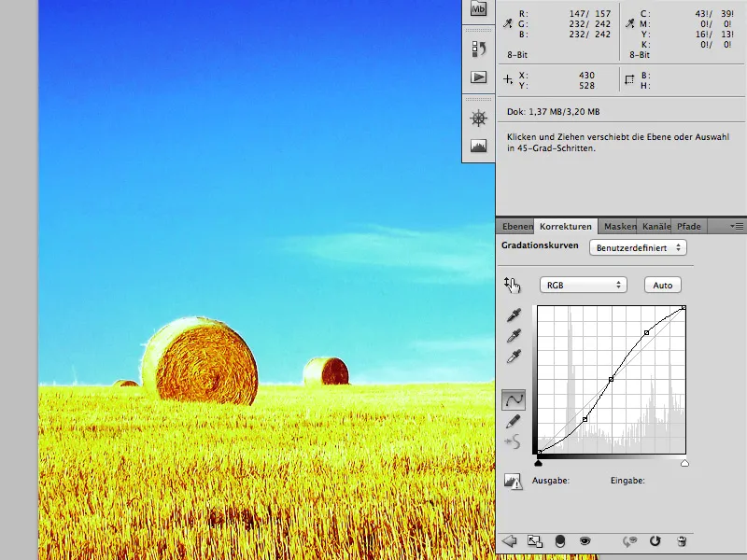Select the lower shadow curve point

click(x=585, y=419)
